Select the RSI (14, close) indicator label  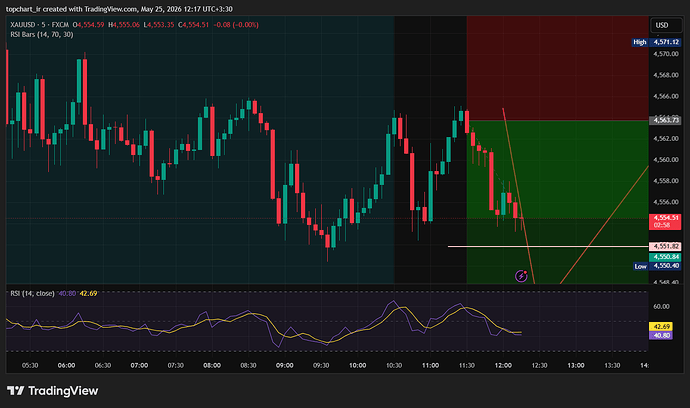coord(32,293)
